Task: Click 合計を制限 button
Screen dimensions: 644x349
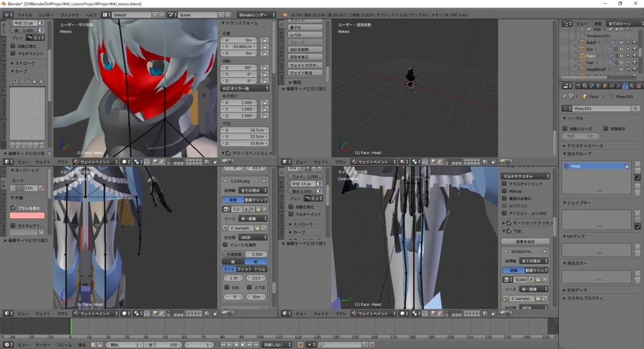Action: (x=305, y=50)
